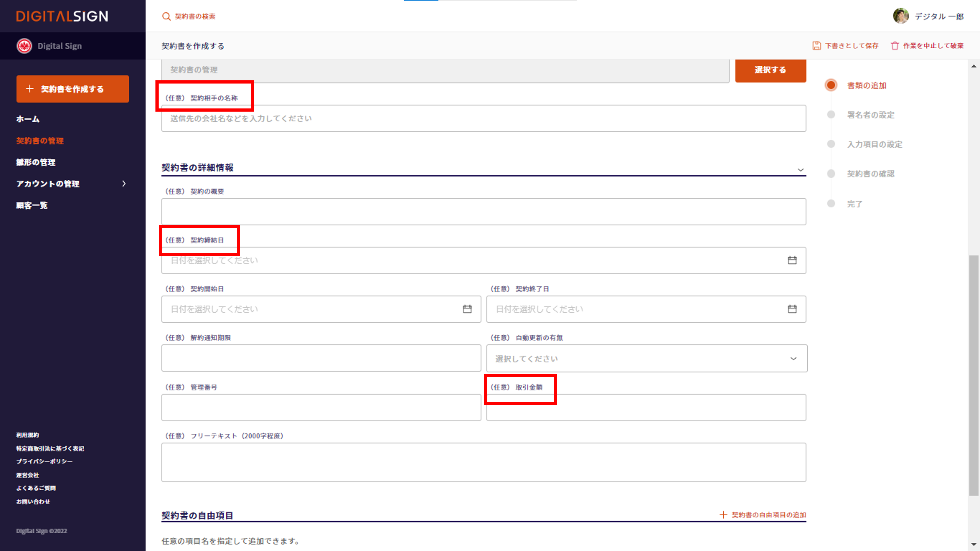
Task: Open calendar for 契約開始日 field
Action: click(467, 309)
